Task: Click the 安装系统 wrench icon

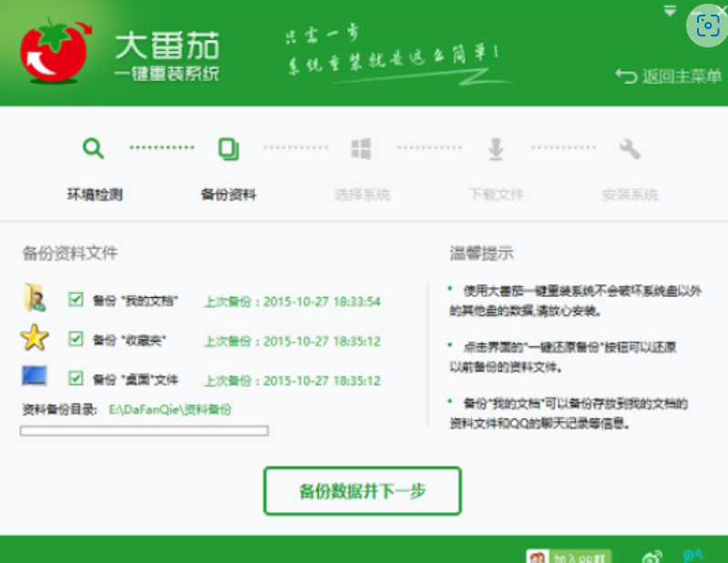Action: (630, 148)
